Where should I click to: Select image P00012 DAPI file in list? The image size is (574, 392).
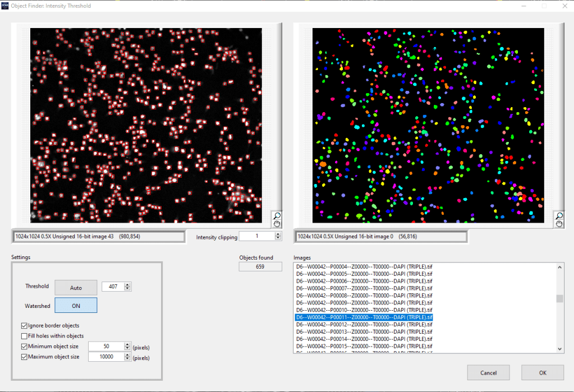tap(364, 325)
